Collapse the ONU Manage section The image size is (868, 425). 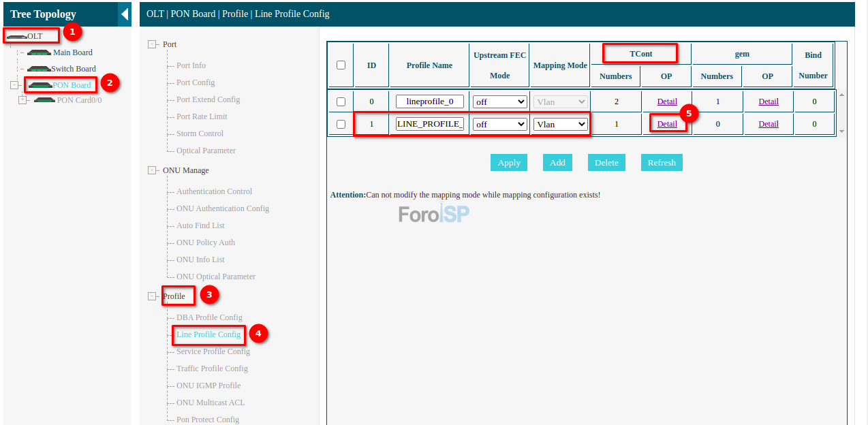click(x=152, y=170)
